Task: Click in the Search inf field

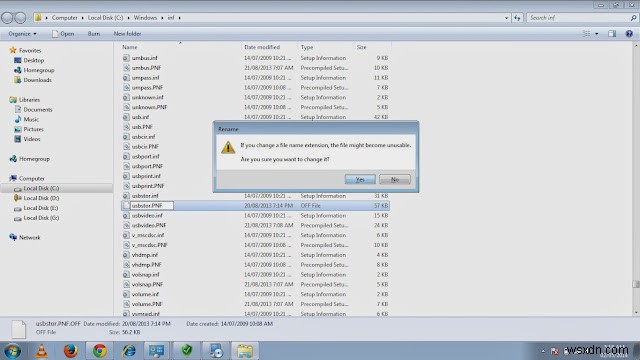Action: (x=578, y=18)
